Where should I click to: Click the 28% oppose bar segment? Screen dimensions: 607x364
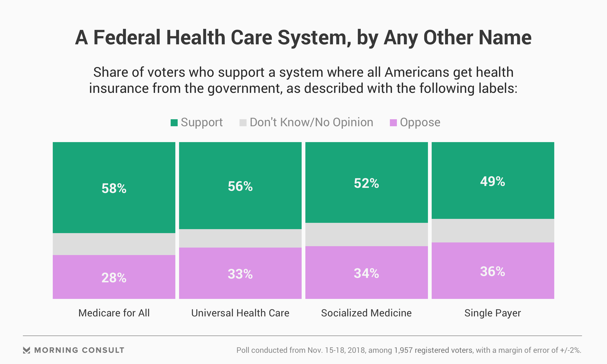point(114,277)
